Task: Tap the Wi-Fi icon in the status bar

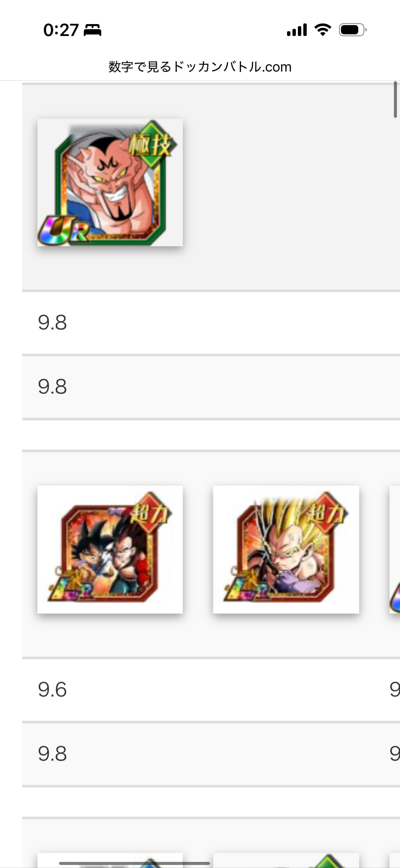Action: pyautogui.click(x=323, y=30)
